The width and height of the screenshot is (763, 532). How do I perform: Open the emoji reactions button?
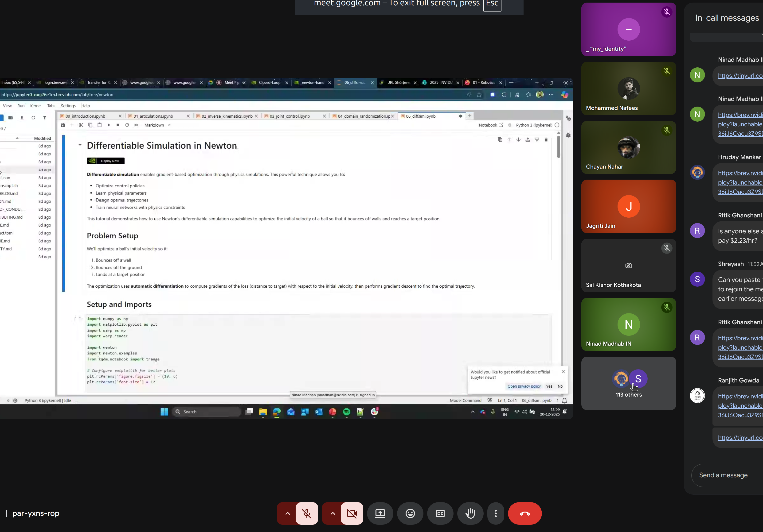[410, 513]
